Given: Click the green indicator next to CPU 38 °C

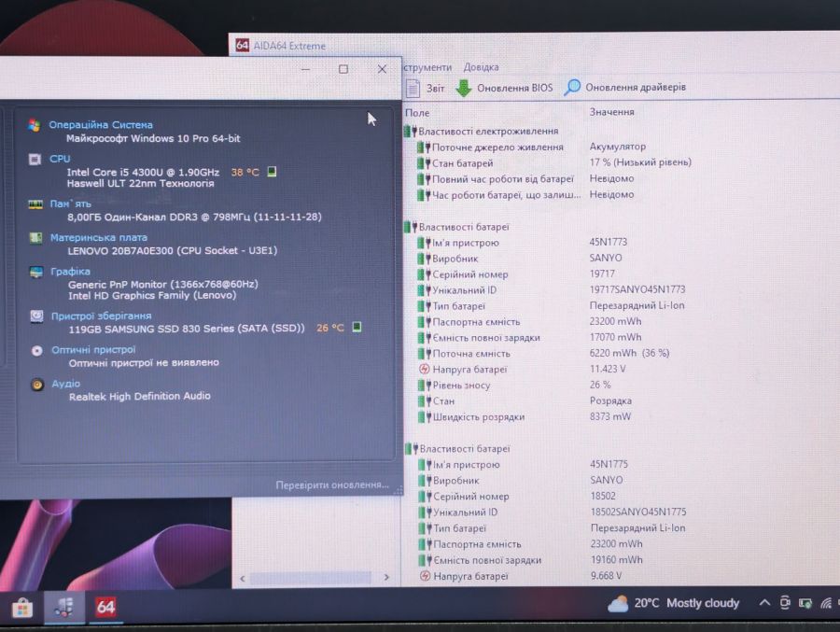Looking at the screenshot, I should click(273, 172).
